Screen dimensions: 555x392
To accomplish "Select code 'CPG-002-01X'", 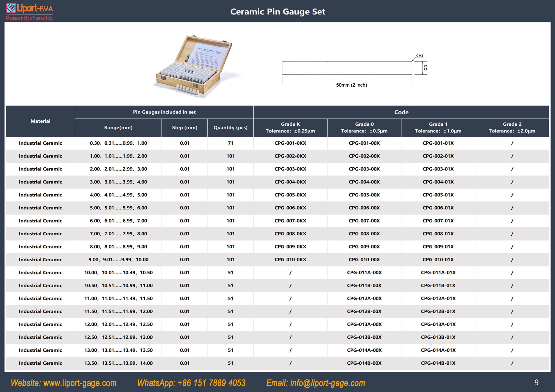I will (x=438, y=156).
